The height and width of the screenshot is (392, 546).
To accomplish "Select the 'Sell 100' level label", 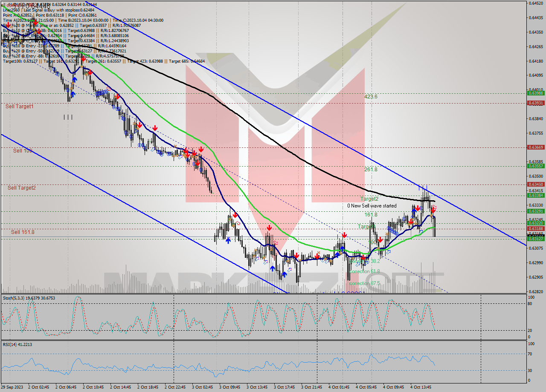I will 23,151.
